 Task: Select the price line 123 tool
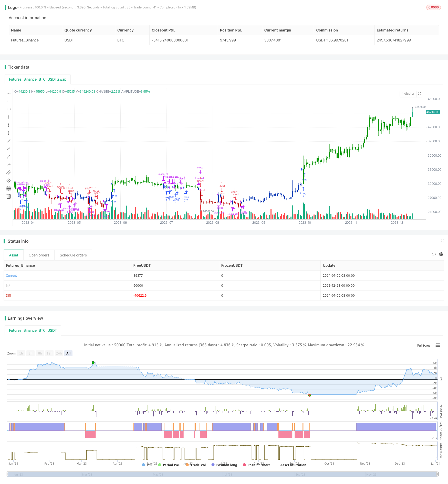tap(9, 165)
